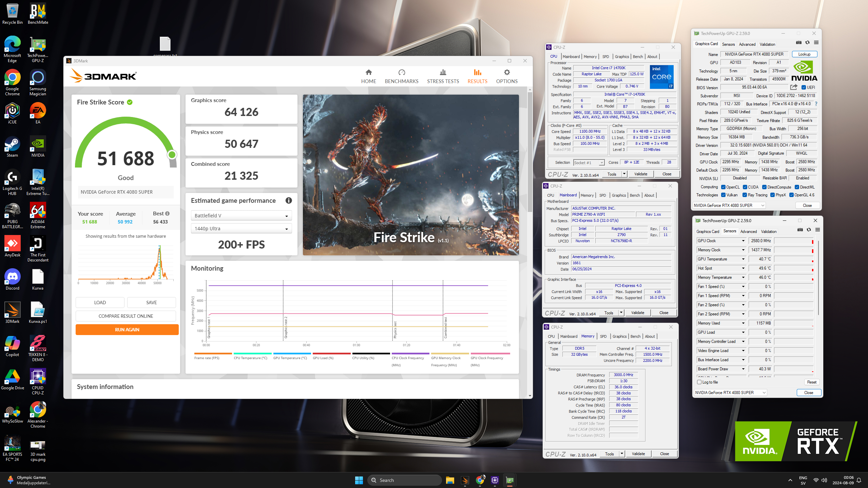Image resolution: width=868 pixels, height=488 pixels.
Task: Select Bench tab in top CPU-Z window
Action: 638,57
